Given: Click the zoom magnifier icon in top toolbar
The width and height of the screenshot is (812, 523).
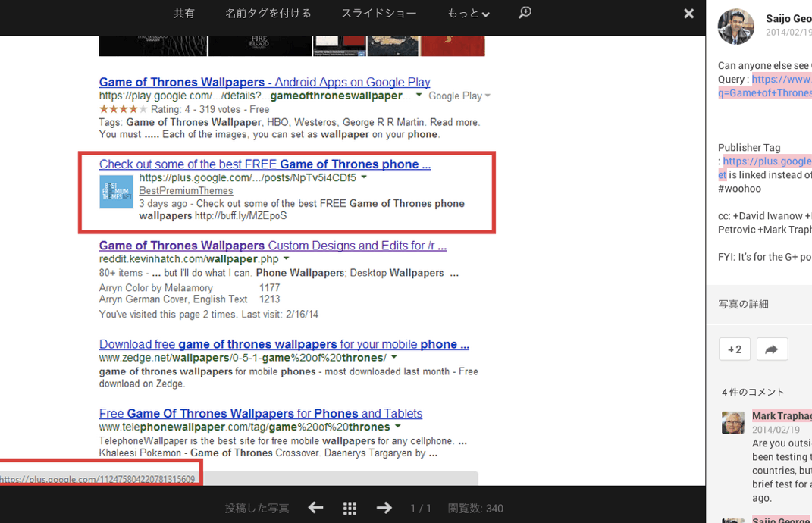Looking at the screenshot, I should tap(525, 13).
